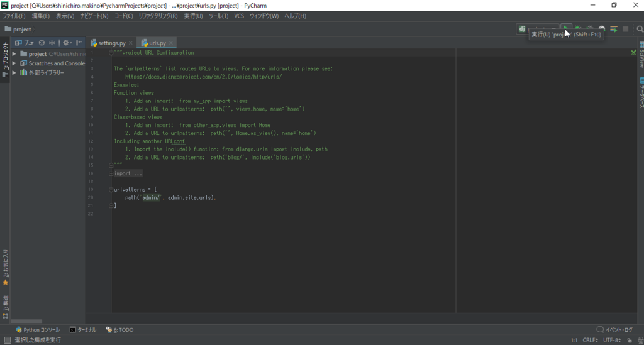Toggle read-only lock icon

pos(629,340)
